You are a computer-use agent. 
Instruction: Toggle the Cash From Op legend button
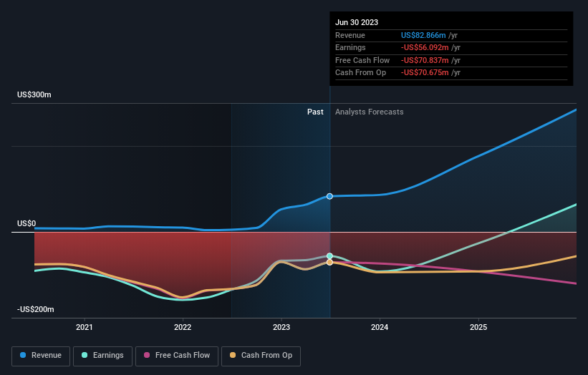pos(261,356)
